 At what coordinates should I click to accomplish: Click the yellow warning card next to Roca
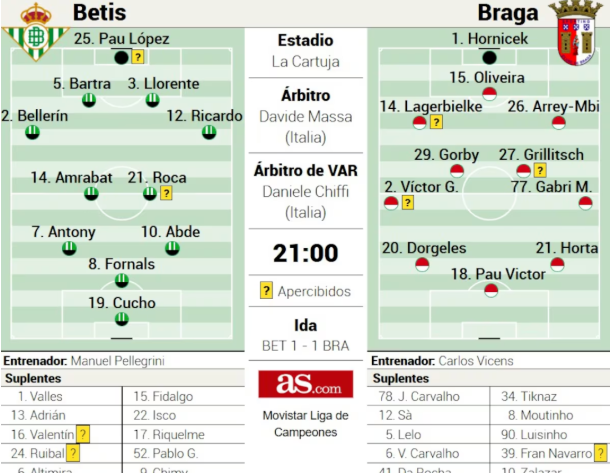click(166, 193)
